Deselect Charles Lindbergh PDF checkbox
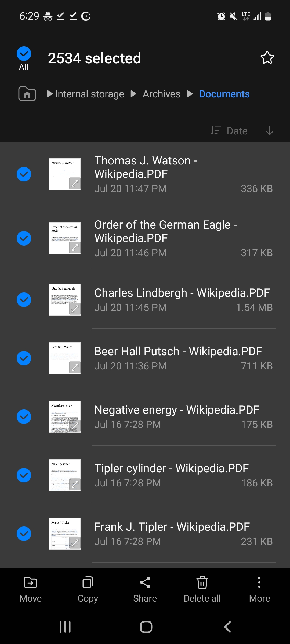This screenshot has width=290, height=644. point(24,300)
